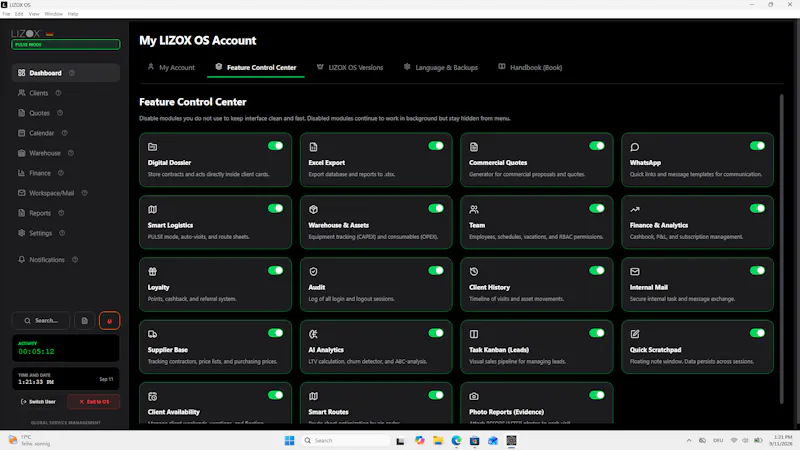Click the Supplier Base truck icon
This screenshot has height=450, width=800.
153,334
